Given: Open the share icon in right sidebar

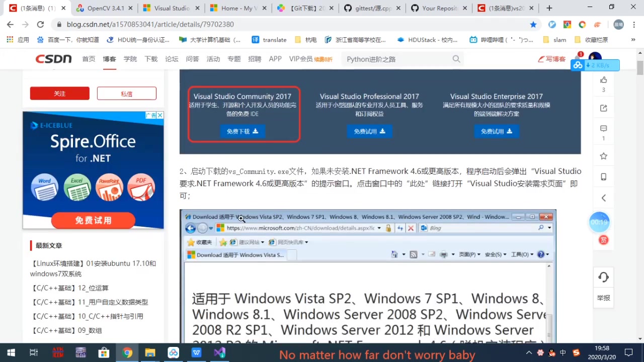Looking at the screenshot, I should click(604, 108).
